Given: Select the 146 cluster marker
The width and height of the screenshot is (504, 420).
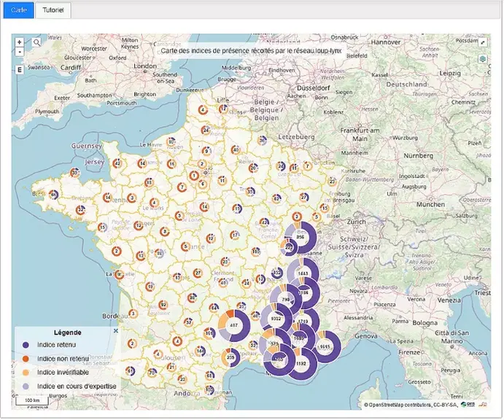Looking at the screenshot, I should click(x=201, y=351).
